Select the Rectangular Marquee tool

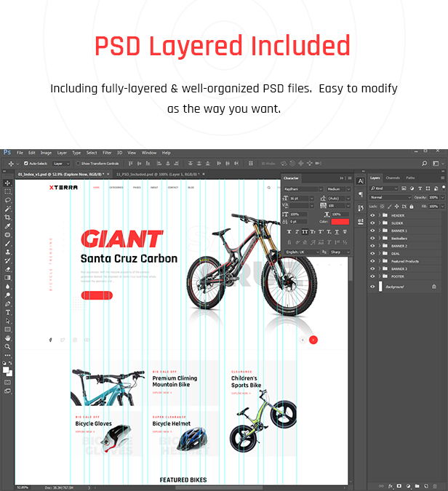click(7, 191)
